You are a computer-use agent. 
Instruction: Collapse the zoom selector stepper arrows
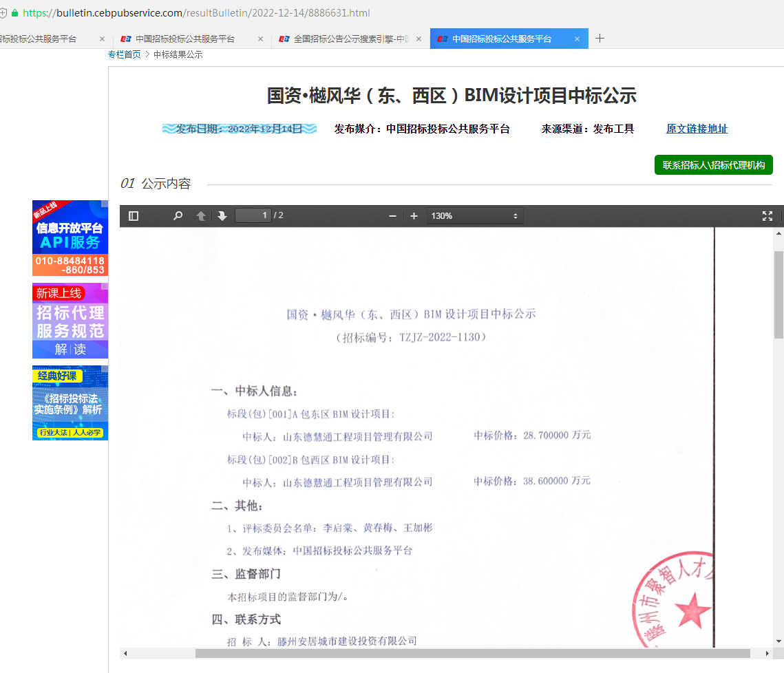click(514, 215)
